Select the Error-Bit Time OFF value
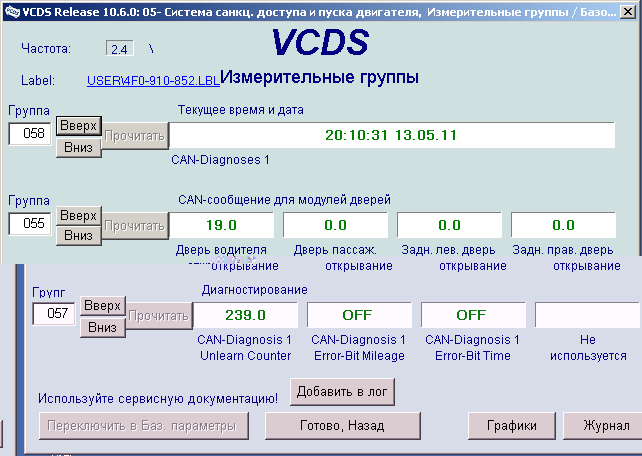The width and height of the screenshot is (642, 456). pos(473,315)
